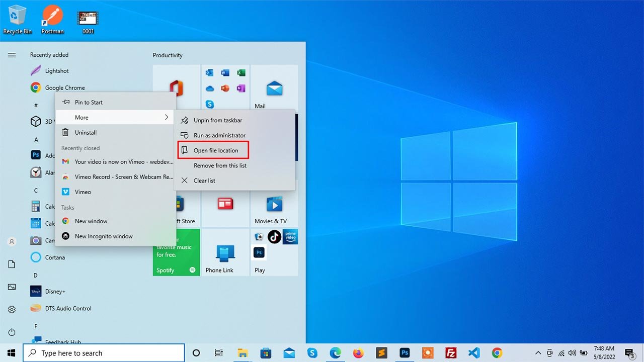The width and height of the screenshot is (644, 362).
Task: Open Skype icon in Office tile group
Action: [x=210, y=104]
